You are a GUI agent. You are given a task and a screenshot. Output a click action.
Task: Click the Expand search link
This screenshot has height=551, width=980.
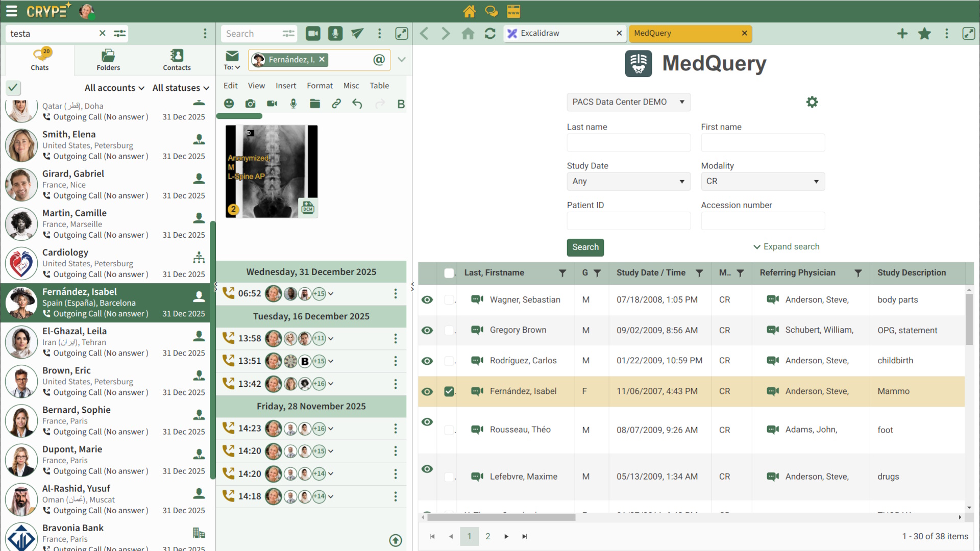point(786,246)
